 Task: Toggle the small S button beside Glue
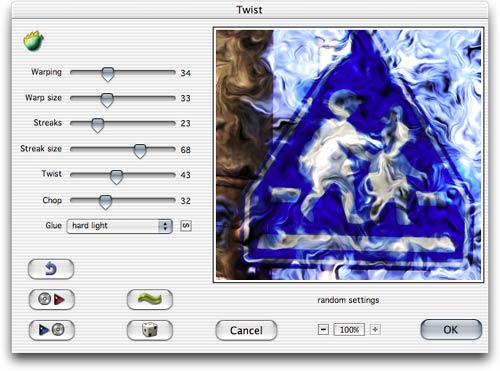(x=186, y=226)
